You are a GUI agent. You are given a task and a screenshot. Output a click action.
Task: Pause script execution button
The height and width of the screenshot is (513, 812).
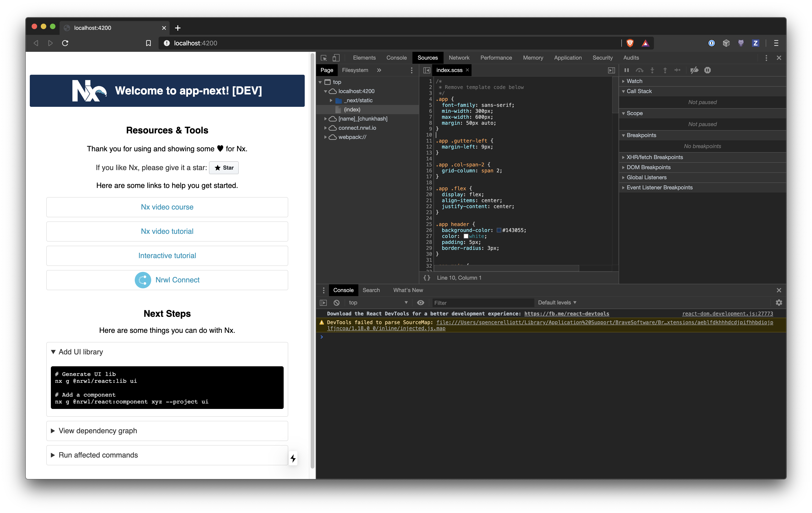tap(627, 70)
